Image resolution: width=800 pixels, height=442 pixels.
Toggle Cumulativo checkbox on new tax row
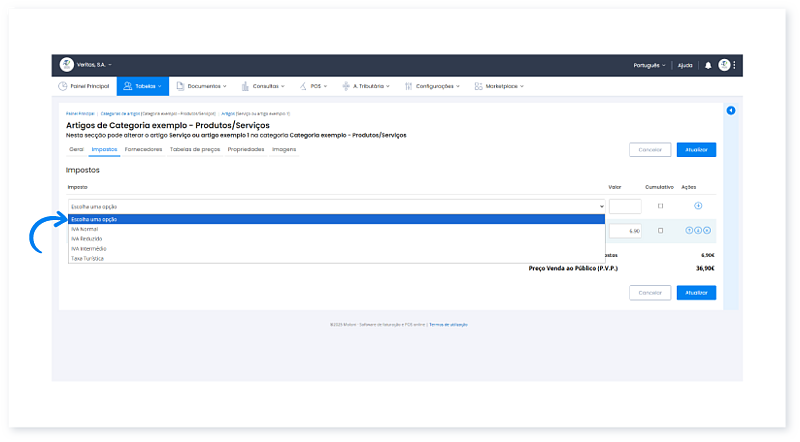pyautogui.click(x=660, y=206)
